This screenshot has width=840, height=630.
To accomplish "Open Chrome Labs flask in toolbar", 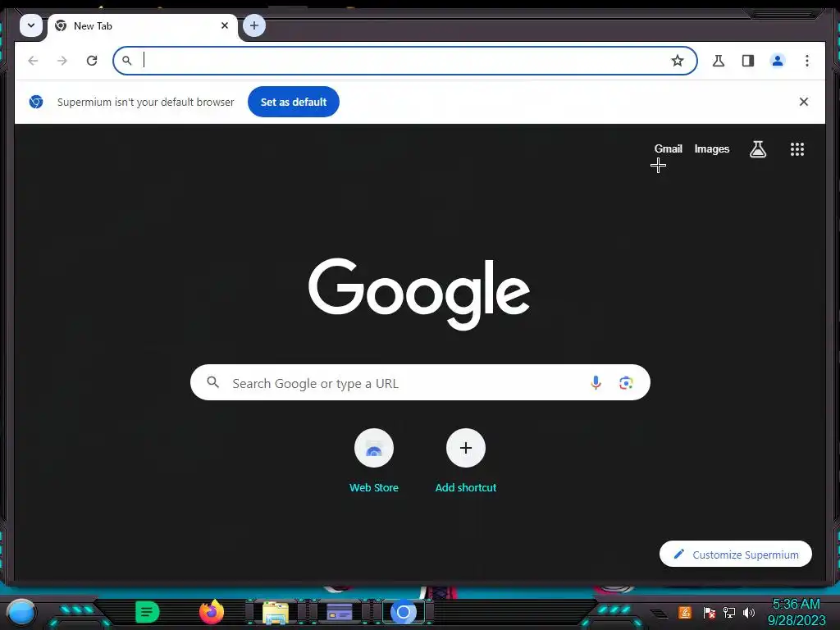I will (719, 61).
